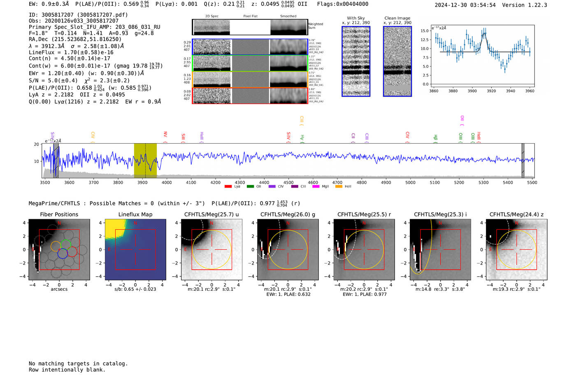Viewport: 576px width, 392px height.
Task: Open the Fiber Positions thumbnail
Action: pyautogui.click(x=59, y=250)
